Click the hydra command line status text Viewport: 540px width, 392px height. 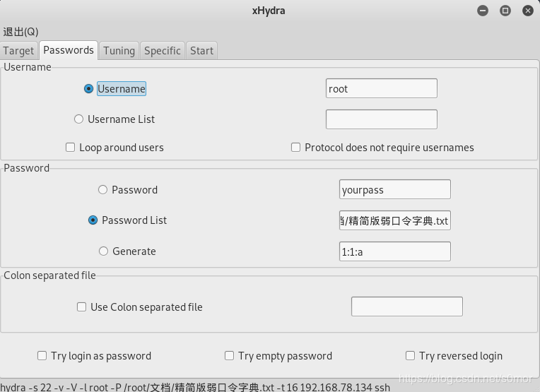(x=195, y=387)
